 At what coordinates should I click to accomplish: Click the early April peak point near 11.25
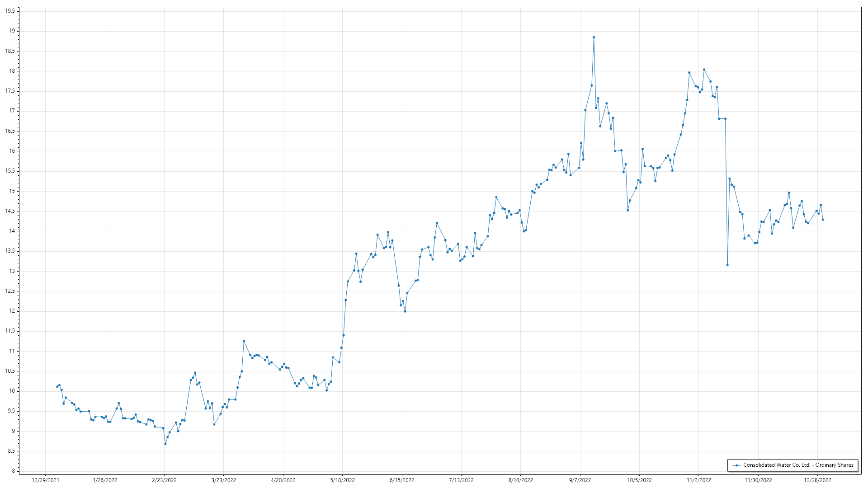coord(244,341)
